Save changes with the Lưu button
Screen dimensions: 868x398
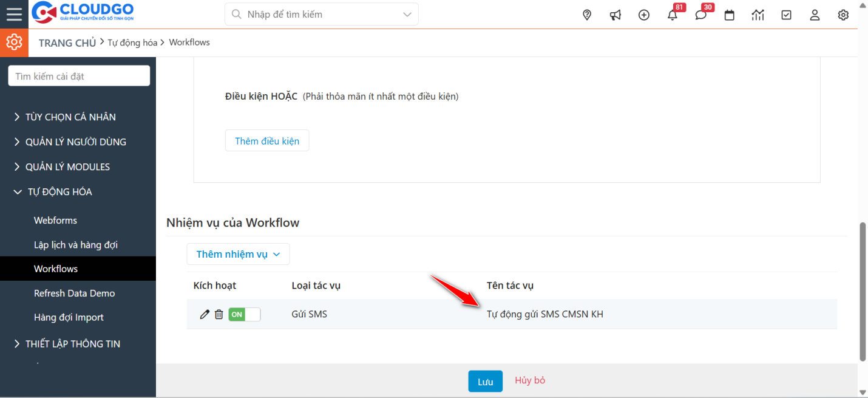coord(485,381)
